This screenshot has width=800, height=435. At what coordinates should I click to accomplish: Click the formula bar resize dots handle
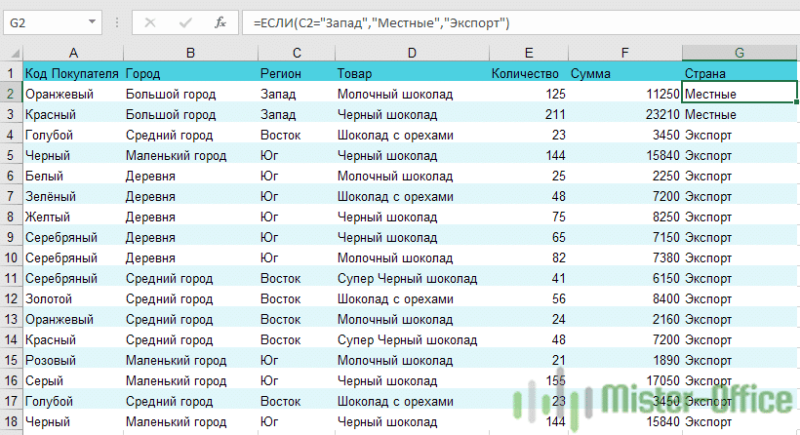pos(117,23)
